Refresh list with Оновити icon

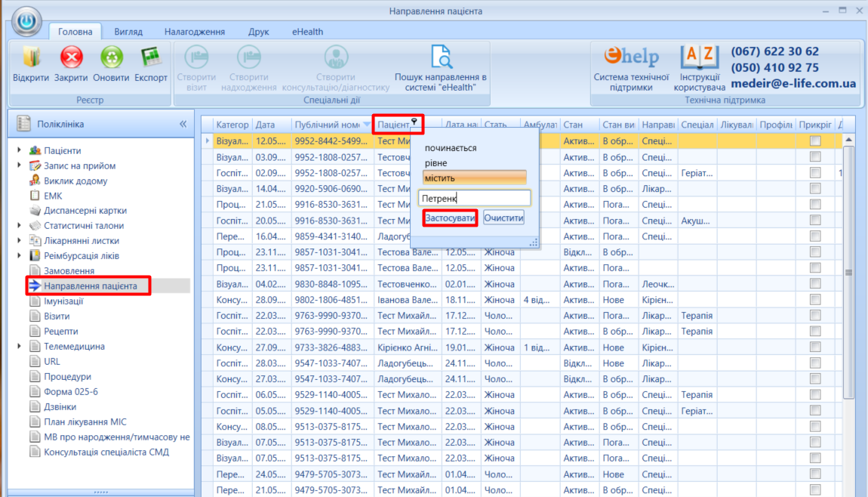coord(111,64)
